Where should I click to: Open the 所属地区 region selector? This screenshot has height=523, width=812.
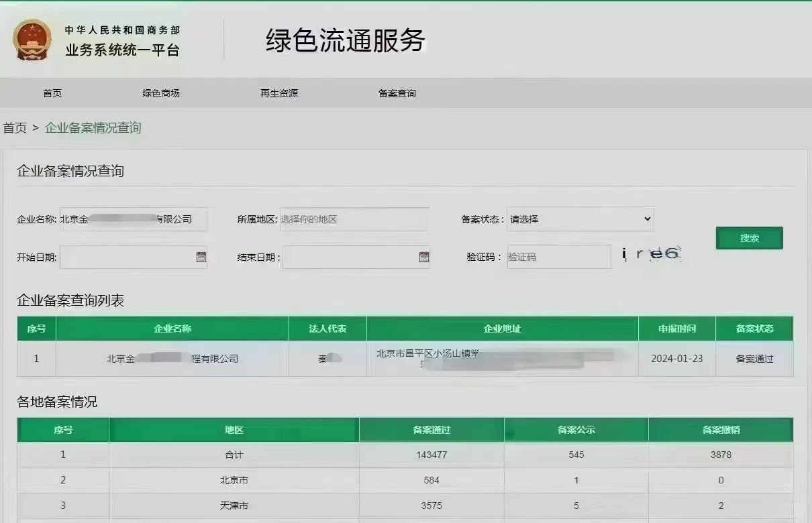tap(354, 219)
